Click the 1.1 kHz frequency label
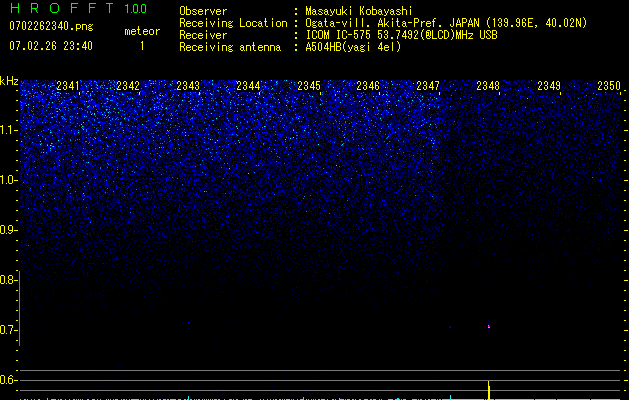 [8, 130]
